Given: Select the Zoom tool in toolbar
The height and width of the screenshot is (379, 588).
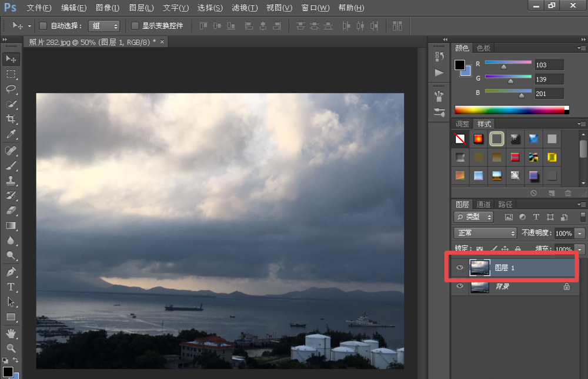Looking at the screenshot, I should [x=11, y=348].
